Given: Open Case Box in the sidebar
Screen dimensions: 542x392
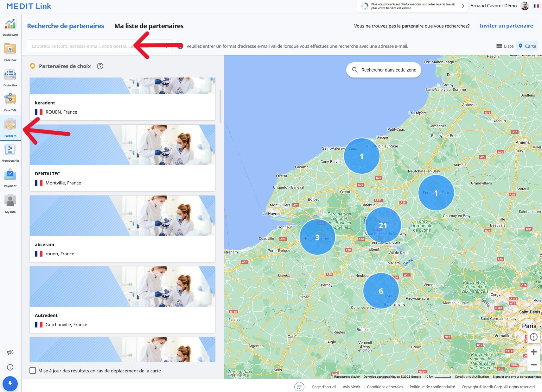Looking at the screenshot, I should tap(10, 52).
